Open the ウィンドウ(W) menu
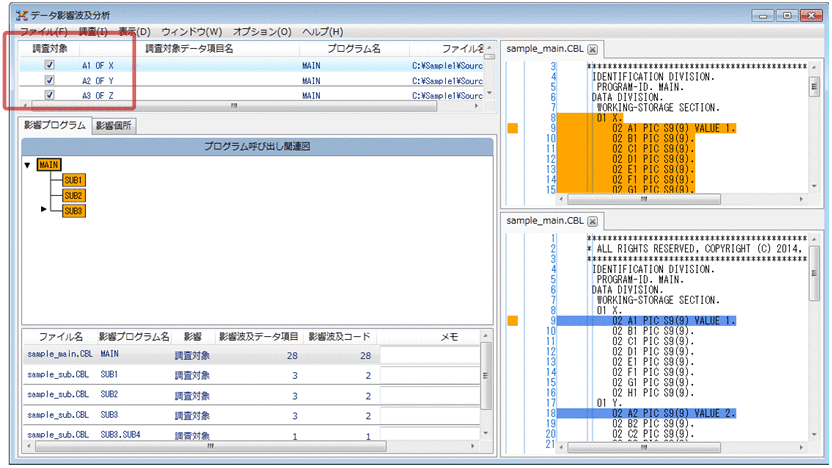 click(192, 32)
